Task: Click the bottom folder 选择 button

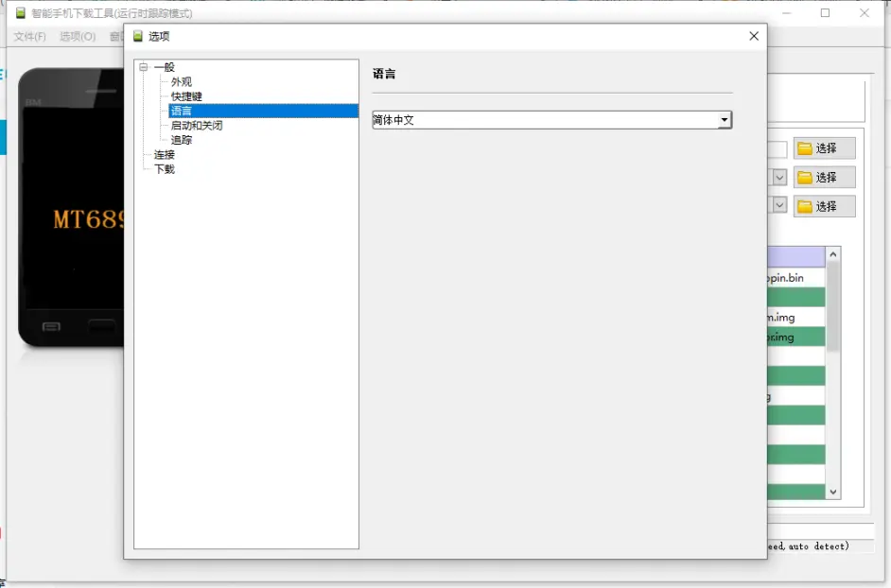Action: pyautogui.click(x=824, y=206)
